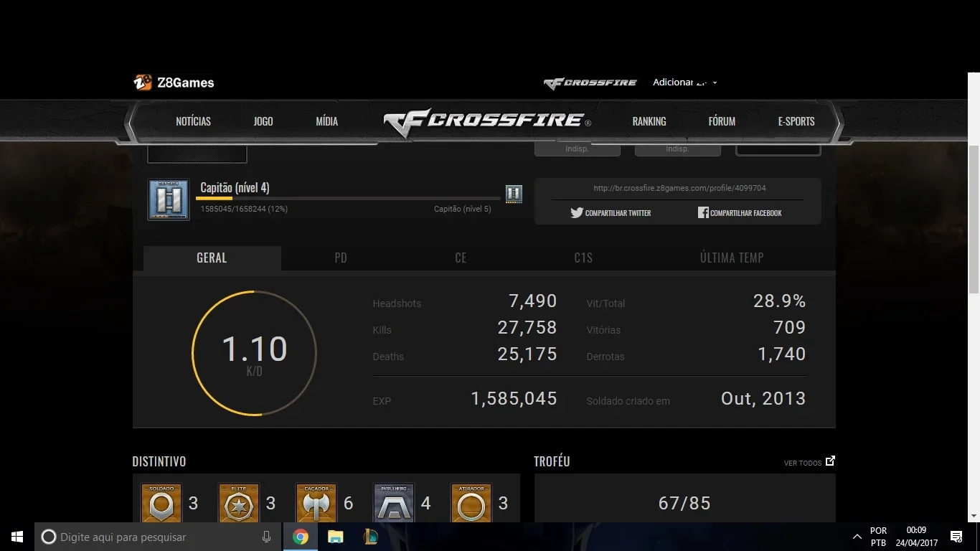This screenshot has width=980, height=551.
Task: Click Compartilhar Facebook button
Action: click(740, 213)
